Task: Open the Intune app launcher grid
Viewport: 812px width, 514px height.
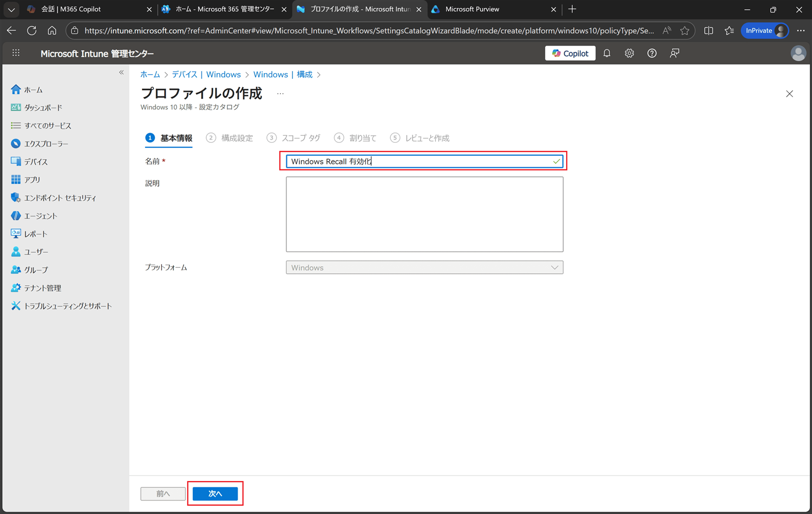Action: pos(16,53)
